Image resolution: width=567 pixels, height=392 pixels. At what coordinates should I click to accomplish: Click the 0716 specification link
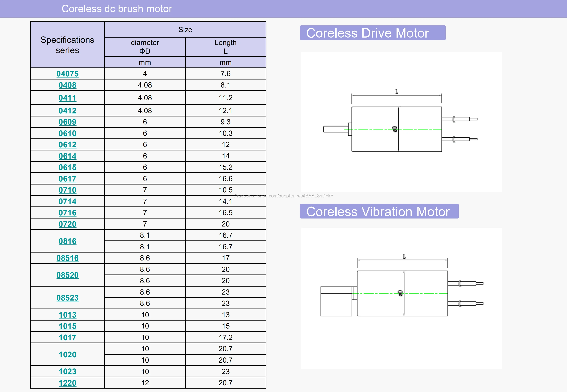tap(67, 213)
